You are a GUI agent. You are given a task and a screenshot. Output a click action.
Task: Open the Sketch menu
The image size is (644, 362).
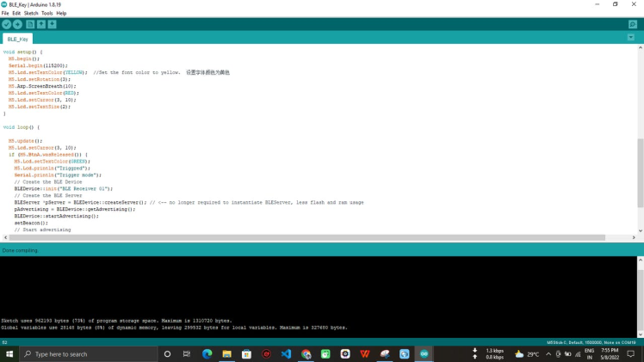point(31,13)
